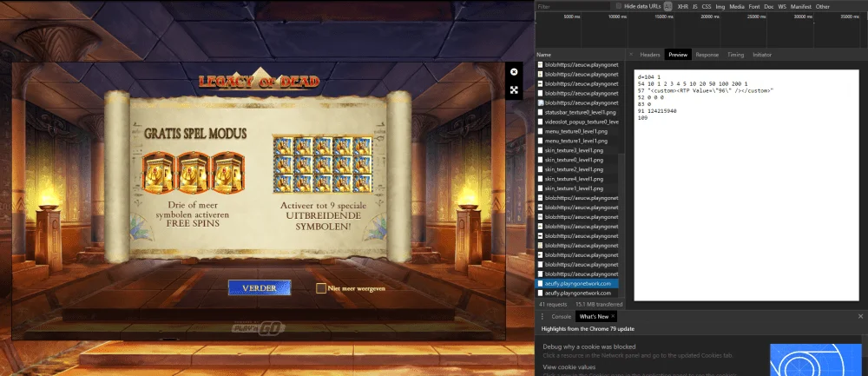The height and width of the screenshot is (376, 868).
Task: Open the Timing tab
Action: pos(736,55)
